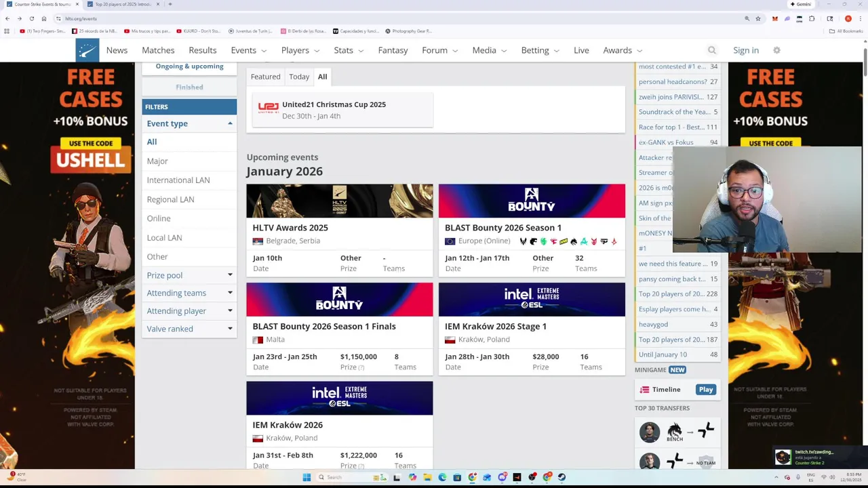Select the All events tab

coord(322,77)
